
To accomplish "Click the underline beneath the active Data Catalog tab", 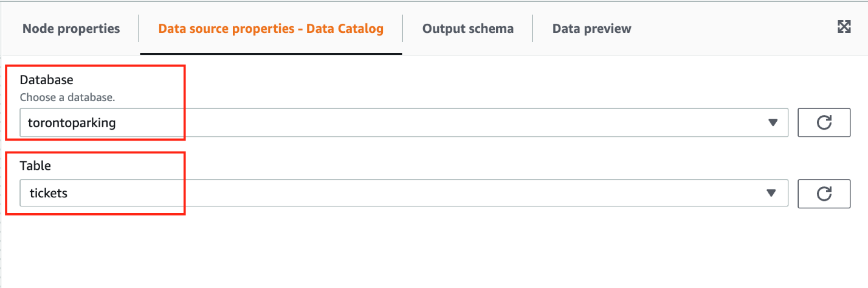I will 270,54.
